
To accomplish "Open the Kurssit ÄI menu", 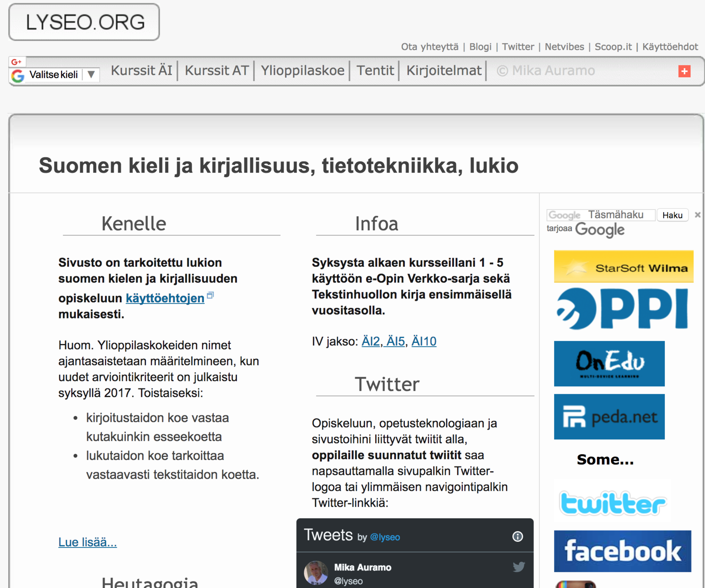I will (142, 71).
